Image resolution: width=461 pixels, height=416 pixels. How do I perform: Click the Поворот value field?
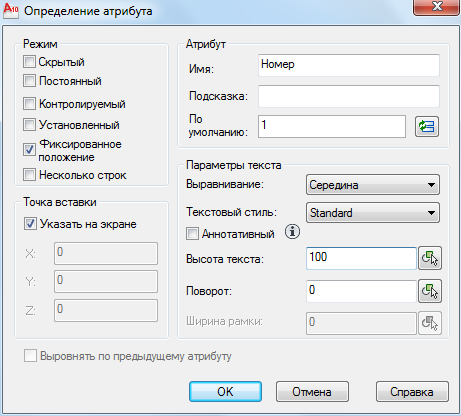coord(361,291)
